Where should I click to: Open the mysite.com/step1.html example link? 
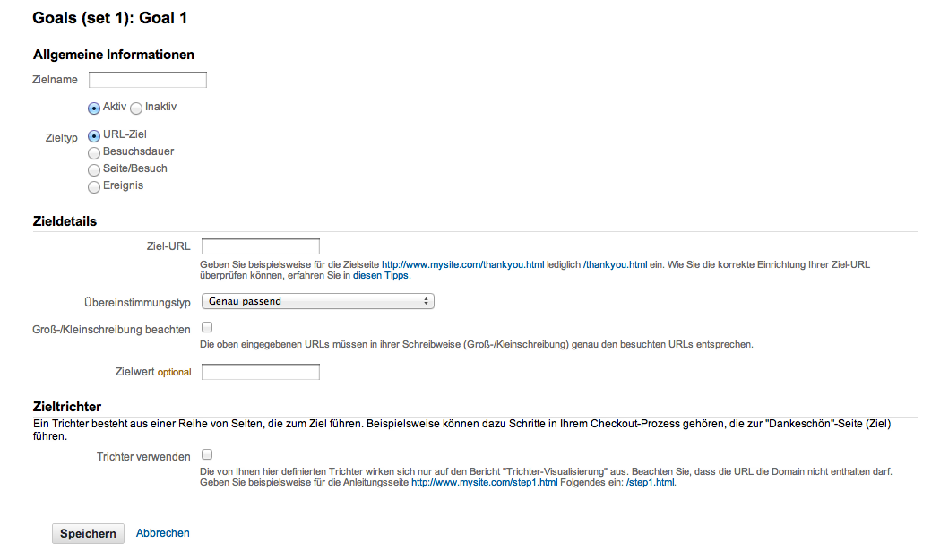point(484,483)
